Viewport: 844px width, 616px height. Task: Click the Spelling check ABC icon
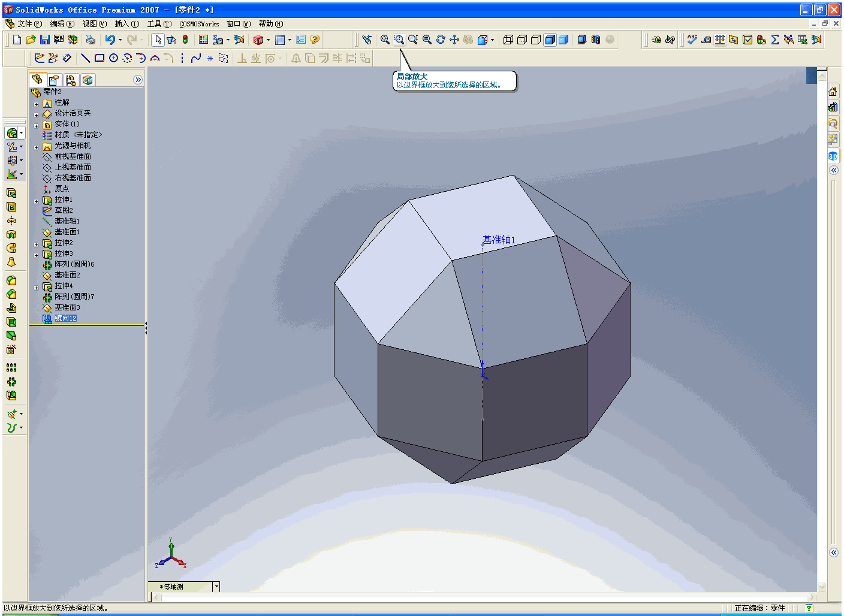(x=692, y=40)
